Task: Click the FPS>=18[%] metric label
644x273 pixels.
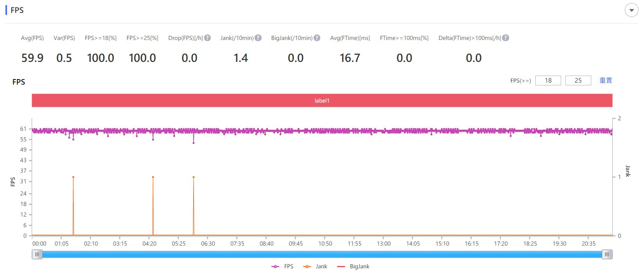Action: pyautogui.click(x=100, y=38)
